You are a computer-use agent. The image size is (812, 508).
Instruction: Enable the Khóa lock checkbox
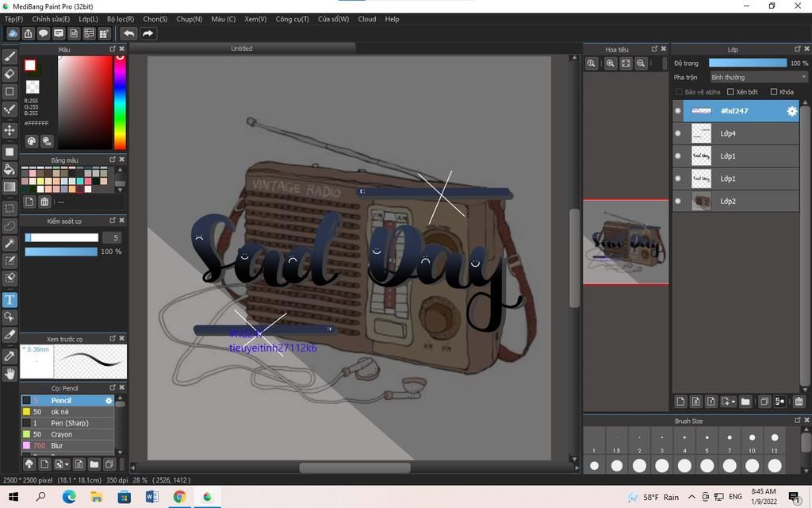pos(774,92)
